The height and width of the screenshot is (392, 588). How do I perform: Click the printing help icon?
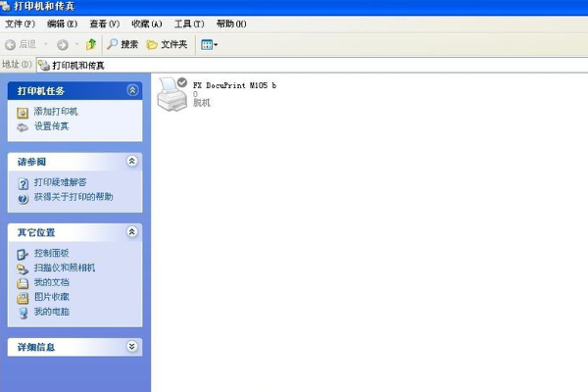coord(23,199)
